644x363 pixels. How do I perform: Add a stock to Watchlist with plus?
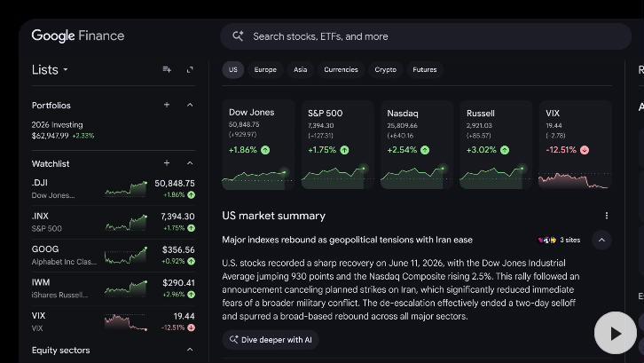click(x=167, y=163)
